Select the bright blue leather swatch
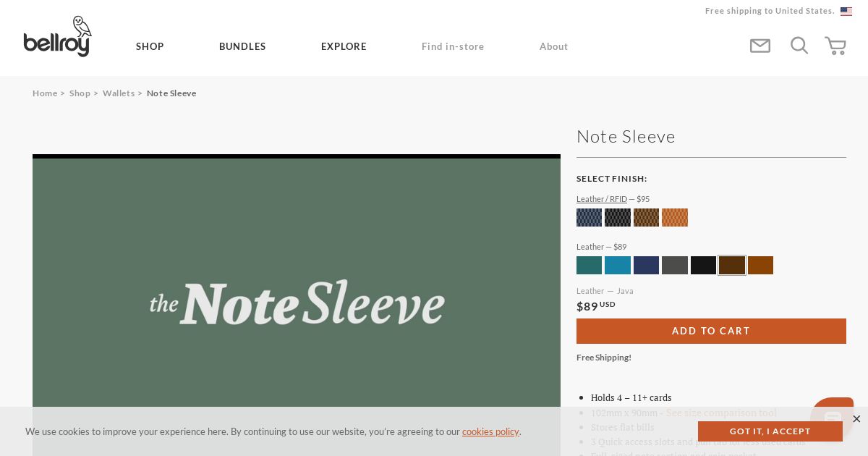The height and width of the screenshot is (456, 868). coord(618,265)
